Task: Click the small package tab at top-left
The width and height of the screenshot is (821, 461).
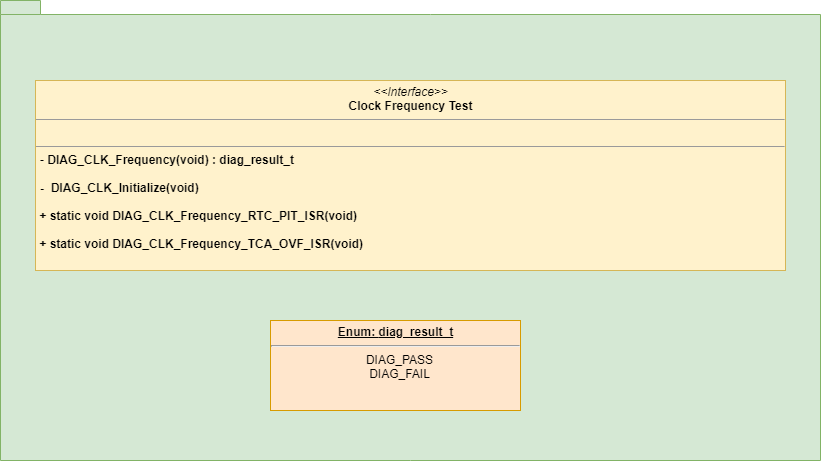Action: [20, 7]
